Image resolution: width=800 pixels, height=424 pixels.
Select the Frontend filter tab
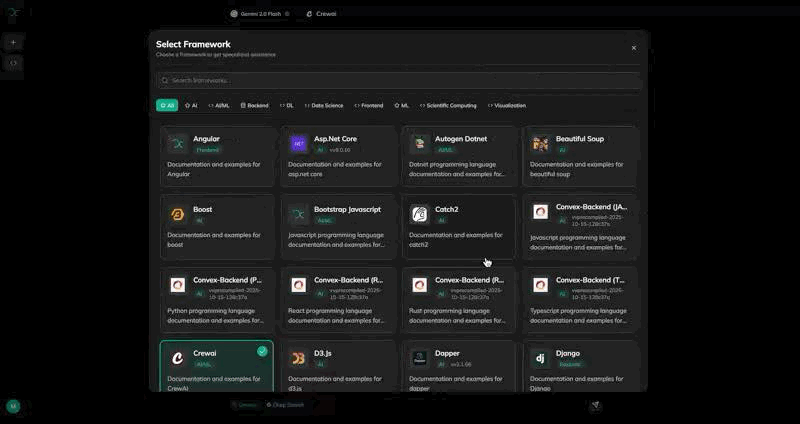(x=369, y=106)
